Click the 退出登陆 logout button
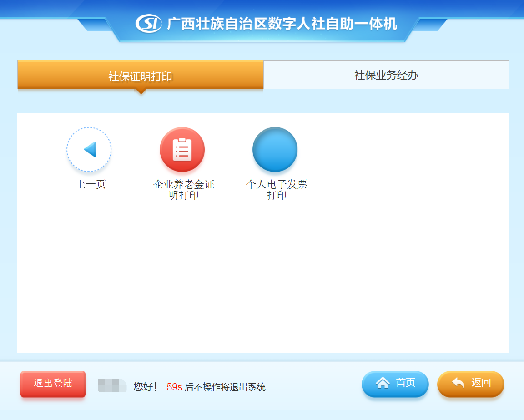Screen dimensions: 524x420 [53, 384]
